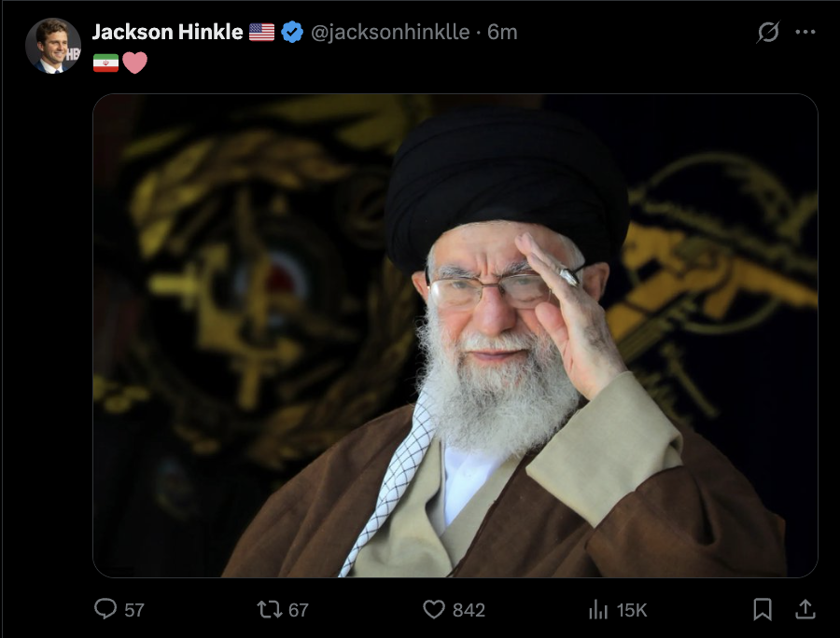
Task: Open the reply icon on the post
Action: (x=105, y=609)
